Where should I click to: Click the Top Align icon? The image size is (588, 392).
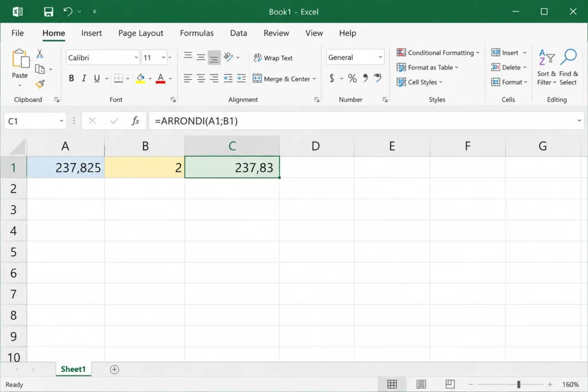(188, 57)
